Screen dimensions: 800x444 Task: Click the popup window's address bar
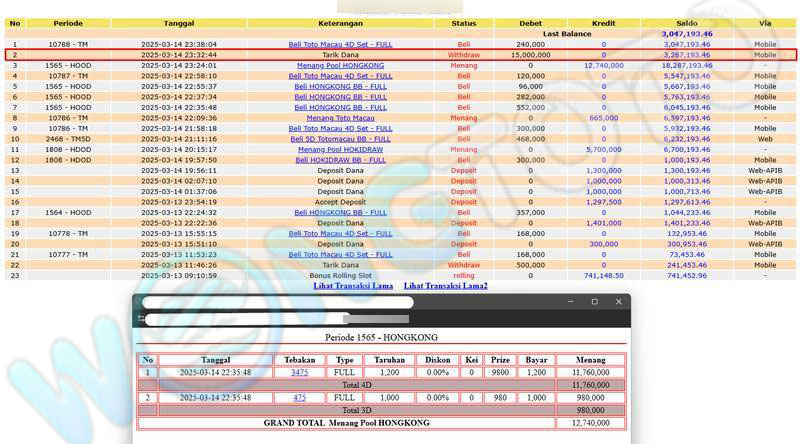pyautogui.click(x=250, y=319)
